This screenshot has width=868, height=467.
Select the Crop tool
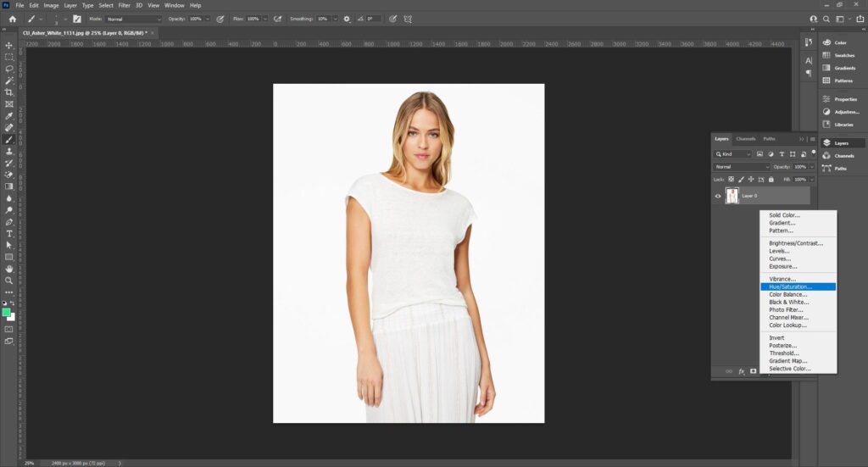point(9,92)
